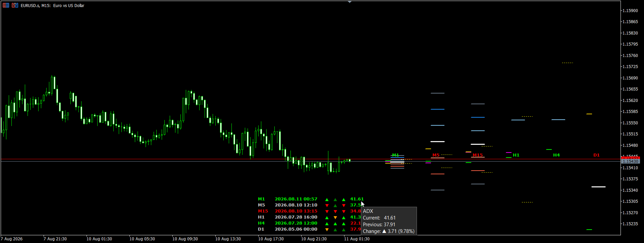Image resolution: width=644 pixels, height=243 pixels.
Task: Click the 10 Aug 13:30 time label
Action: (228, 239)
